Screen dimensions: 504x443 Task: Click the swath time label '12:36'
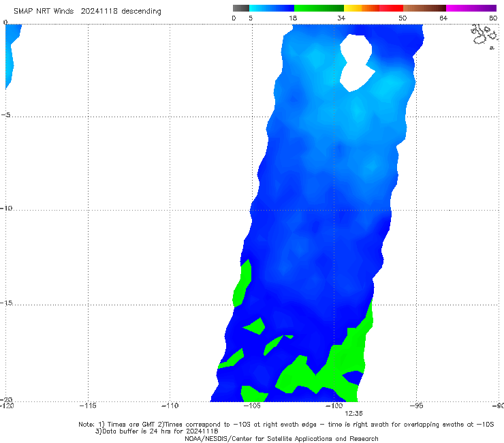[353, 414]
